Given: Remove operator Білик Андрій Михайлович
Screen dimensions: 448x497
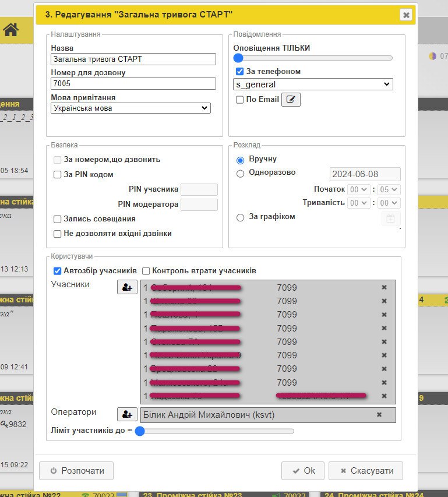Looking at the screenshot, I should pos(379,414).
